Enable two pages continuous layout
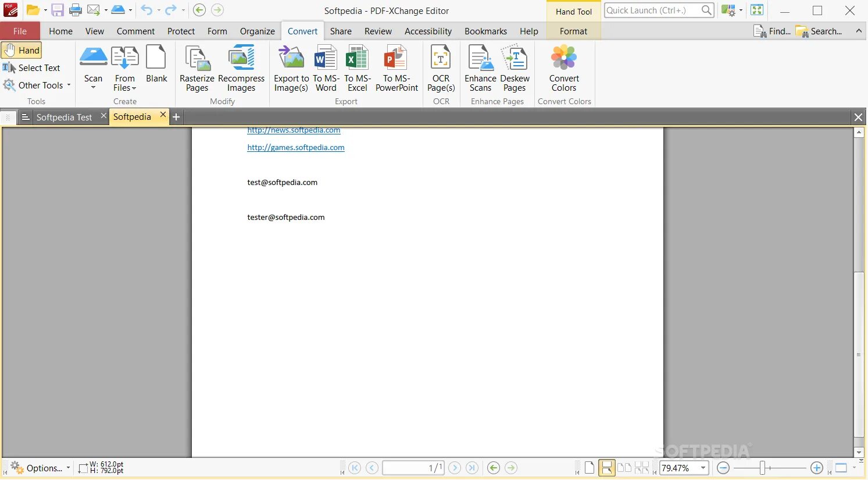The width and height of the screenshot is (868, 480). pyautogui.click(x=642, y=468)
